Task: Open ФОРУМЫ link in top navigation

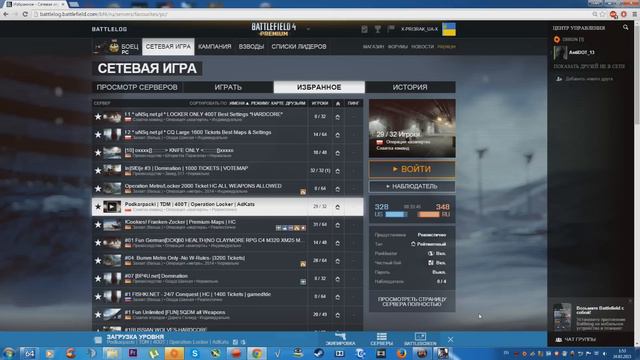Action: pyautogui.click(x=398, y=47)
